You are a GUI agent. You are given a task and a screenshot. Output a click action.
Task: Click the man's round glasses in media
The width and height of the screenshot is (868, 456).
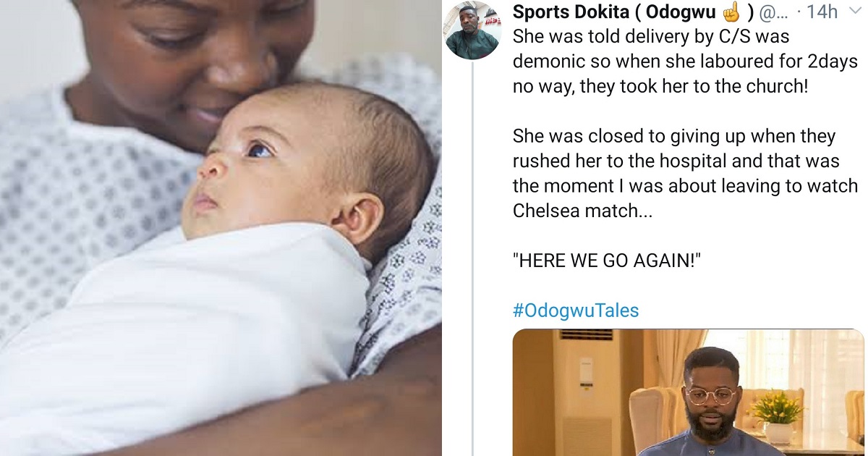[x=711, y=396]
